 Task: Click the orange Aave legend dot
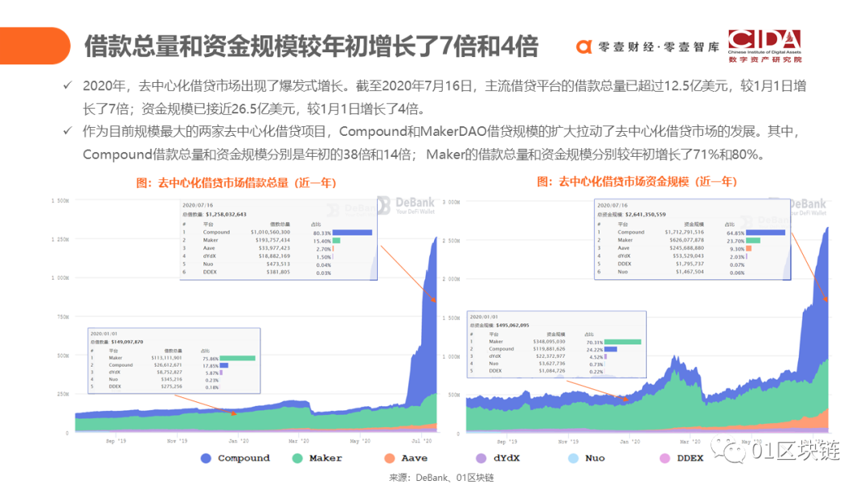(389, 458)
